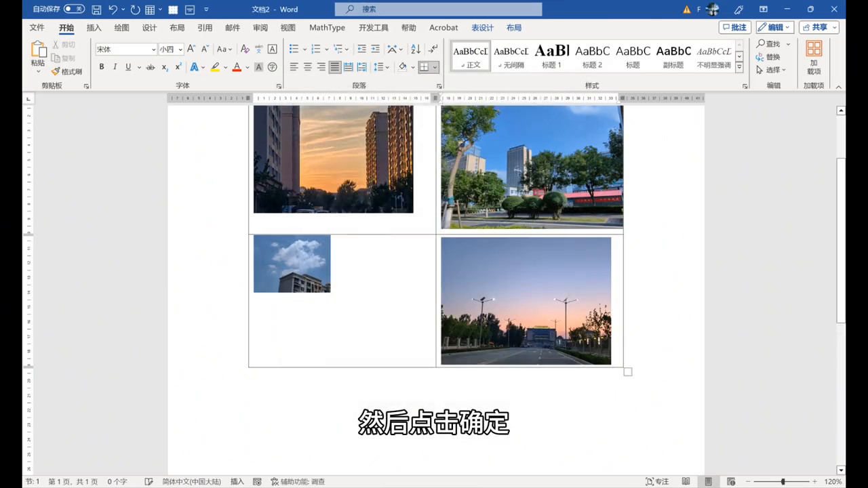Click the Paste clipboard icon

(x=38, y=49)
